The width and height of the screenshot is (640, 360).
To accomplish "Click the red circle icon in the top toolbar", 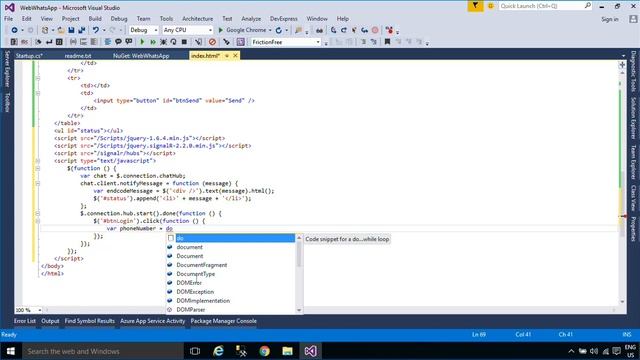I will tap(375, 30).
